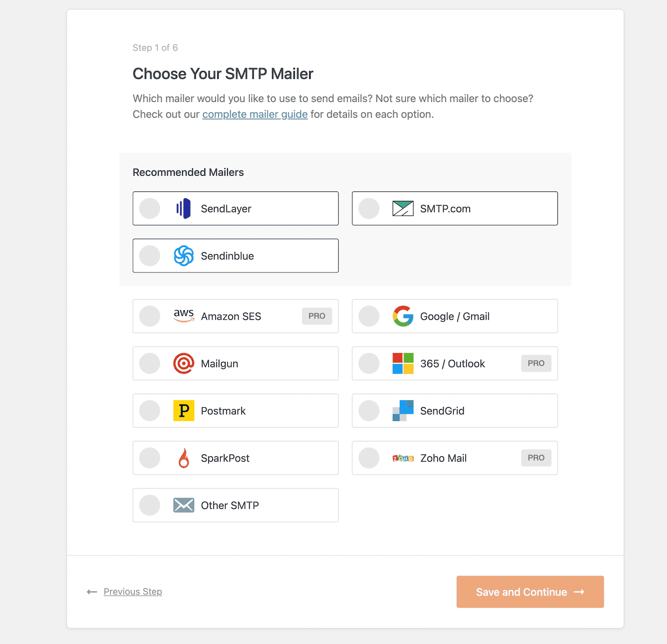Select the Mailgun radio button
Screen dimensions: 667x644
[149, 363]
